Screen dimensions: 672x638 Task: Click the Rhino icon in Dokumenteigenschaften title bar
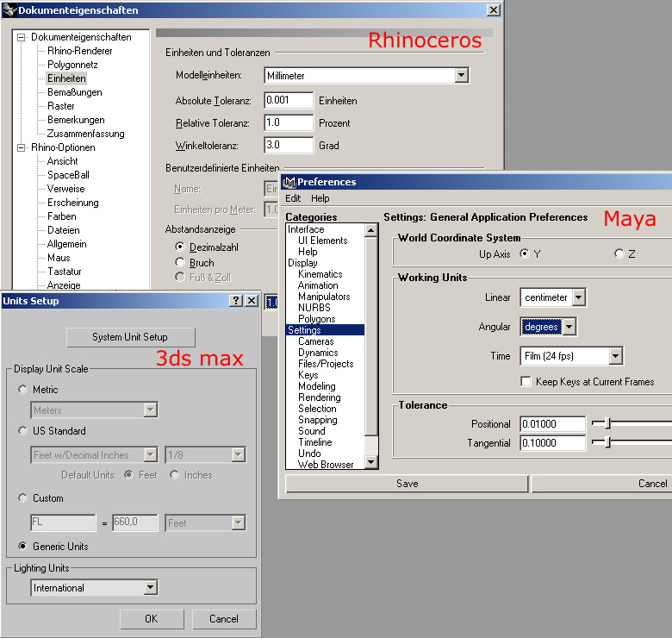pyautogui.click(x=9, y=9)
